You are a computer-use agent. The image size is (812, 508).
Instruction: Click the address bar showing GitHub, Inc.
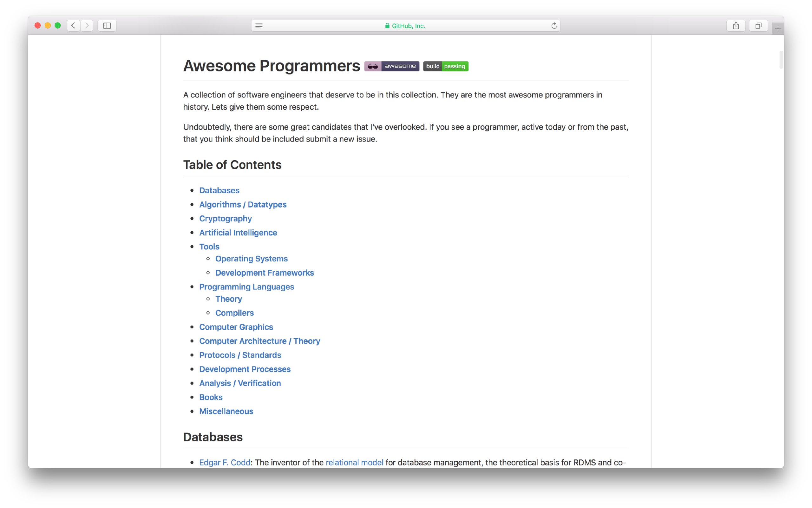point(406,25)
